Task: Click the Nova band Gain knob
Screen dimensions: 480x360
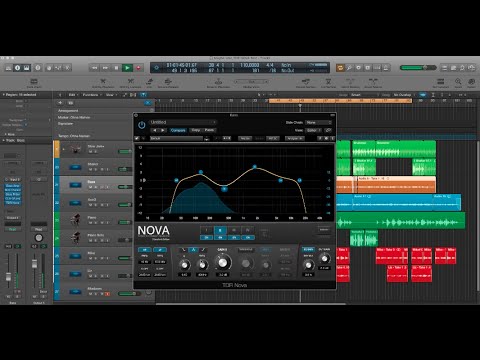Action: click(223, 262)
